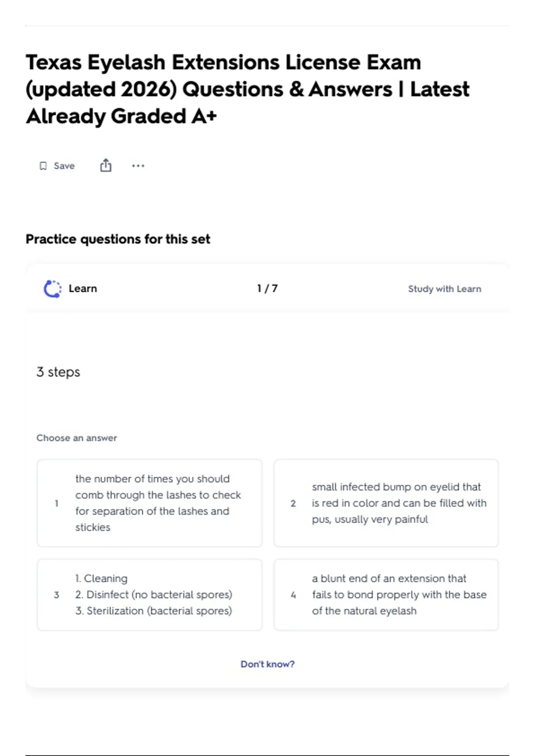This screenshot has width=534, height=756.
Task: Select answer 2 about infected eyelid bump
Action: (386, 503)
